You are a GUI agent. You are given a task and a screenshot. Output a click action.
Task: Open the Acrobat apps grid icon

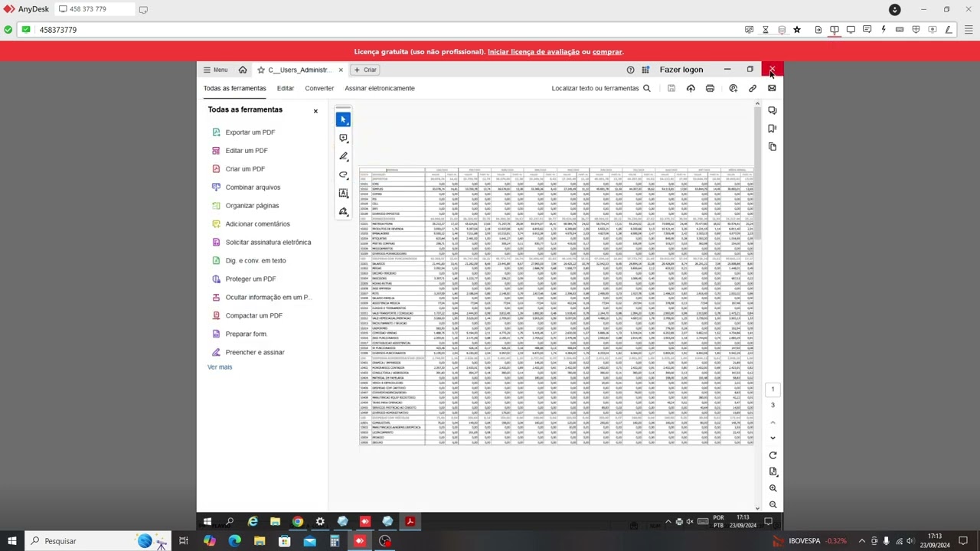point(645,70)
